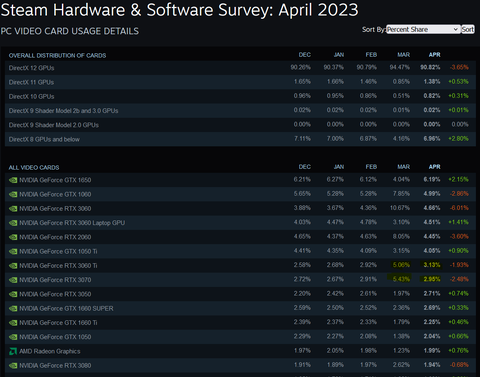The image size is (480, 377).
Task: Click NVIDIA icon beside GeForce RTX 3070
Action: pos(13,280)
